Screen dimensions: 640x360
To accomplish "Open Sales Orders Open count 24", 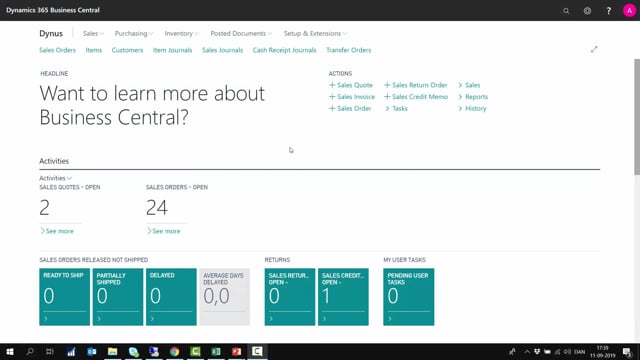I will coord(157,207).
